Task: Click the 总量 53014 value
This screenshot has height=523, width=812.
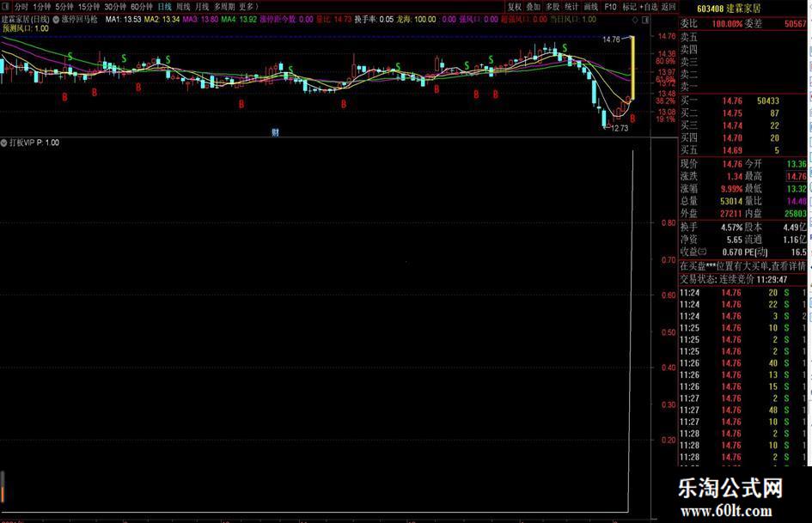Action: coord(731,202)
